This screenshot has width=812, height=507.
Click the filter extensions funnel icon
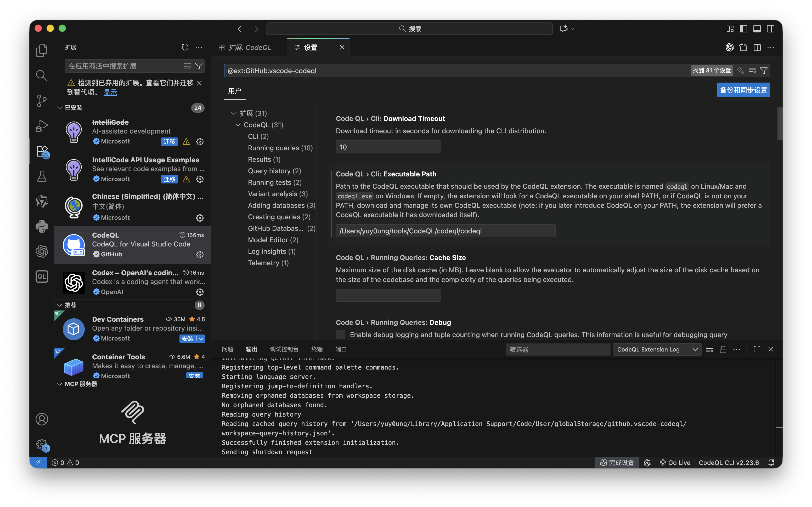click(199, 66)
